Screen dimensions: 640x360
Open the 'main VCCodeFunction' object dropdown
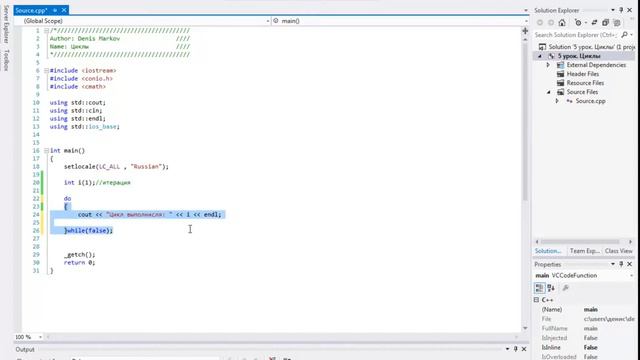(631, 276)
